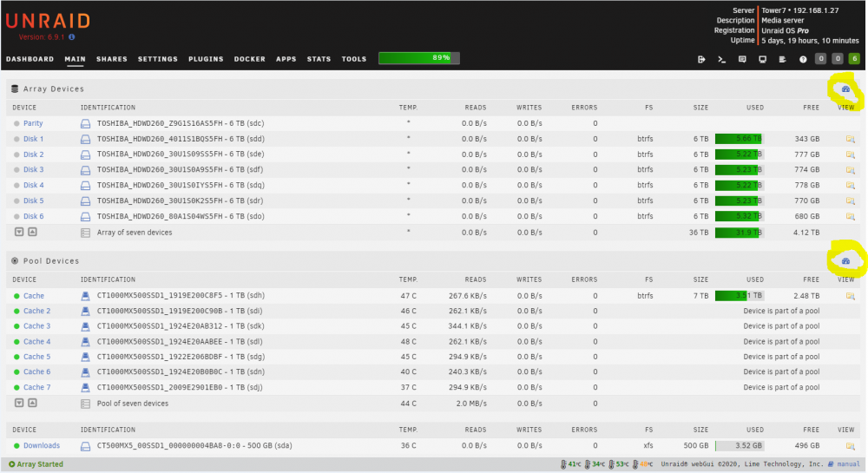Click the Array Started status text

point(40,464)
